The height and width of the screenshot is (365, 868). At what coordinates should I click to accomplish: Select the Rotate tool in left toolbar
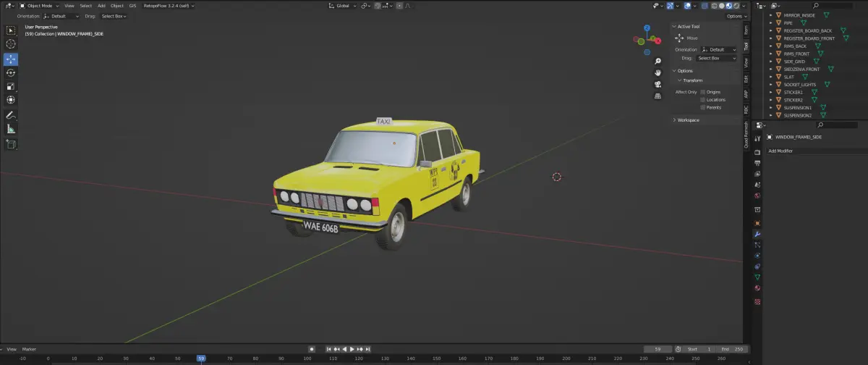(11, 72)
